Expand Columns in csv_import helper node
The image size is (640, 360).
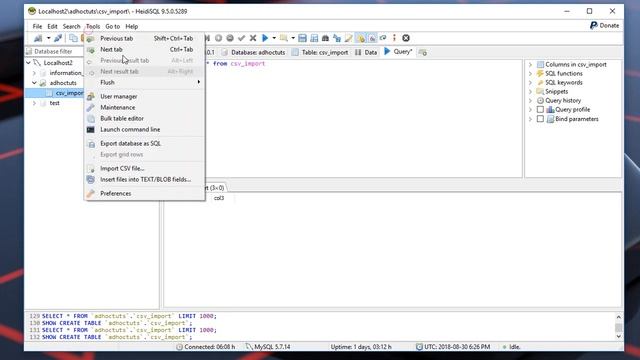coord(530,64)
